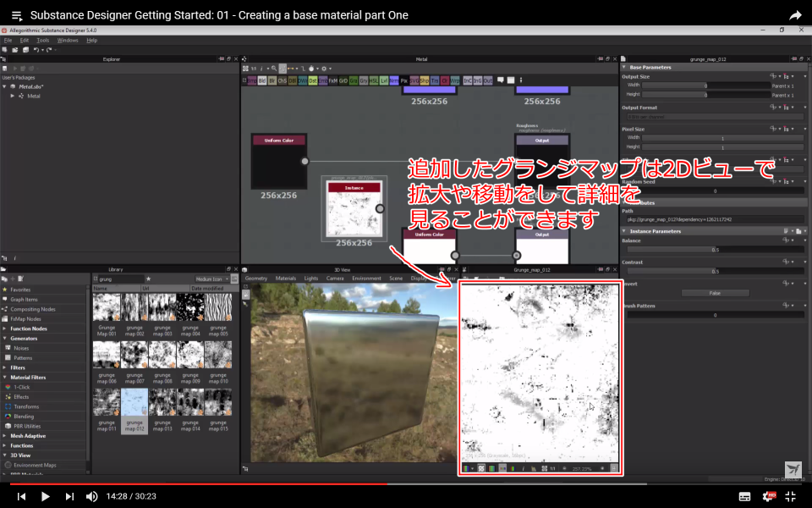Expand the Filters category
This screenshot has height=508, width=812.
tap(5, 367)
